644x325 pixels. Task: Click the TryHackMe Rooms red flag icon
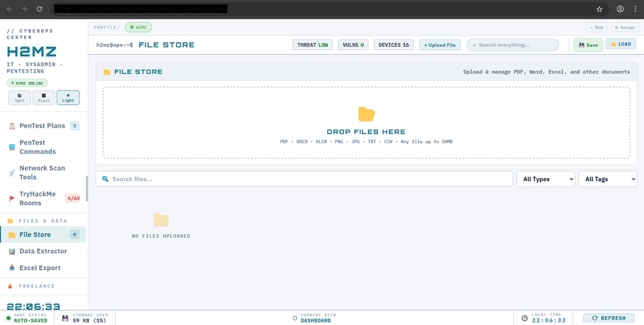12,198
